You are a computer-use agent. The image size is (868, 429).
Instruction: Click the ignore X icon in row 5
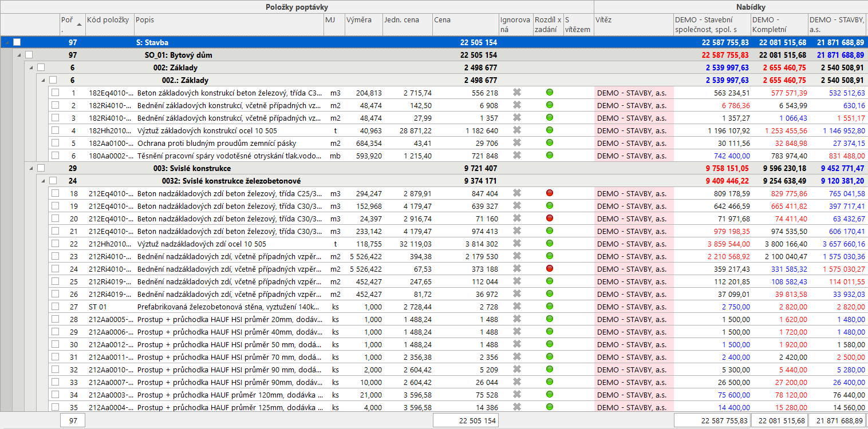[516, 143]
